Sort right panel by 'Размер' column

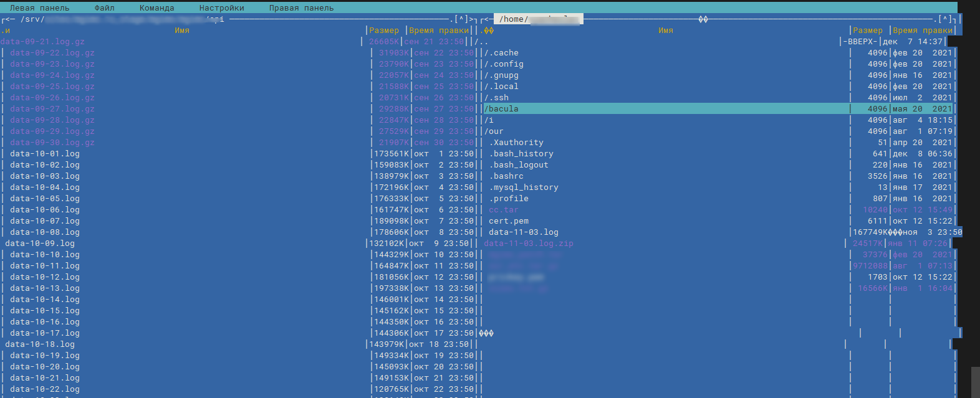coord(867,31)
